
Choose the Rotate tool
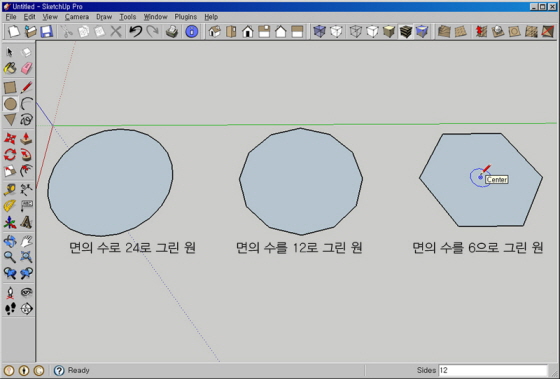click(x=10, y=155)
